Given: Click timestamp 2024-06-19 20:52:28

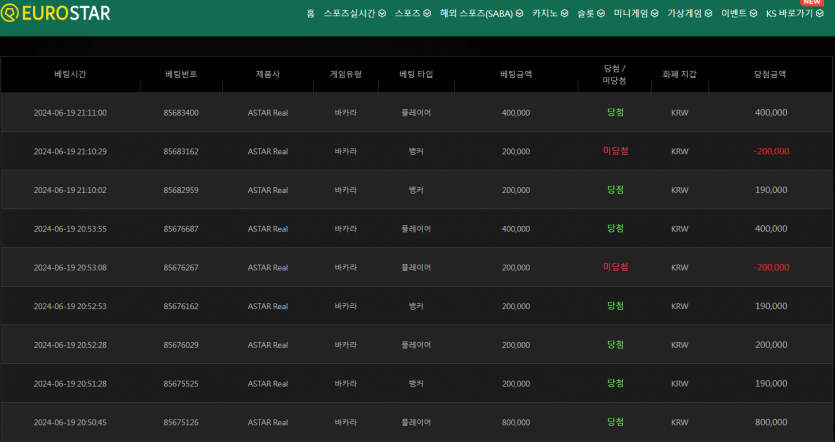Looking at the screenshot, I should (70, 345).
